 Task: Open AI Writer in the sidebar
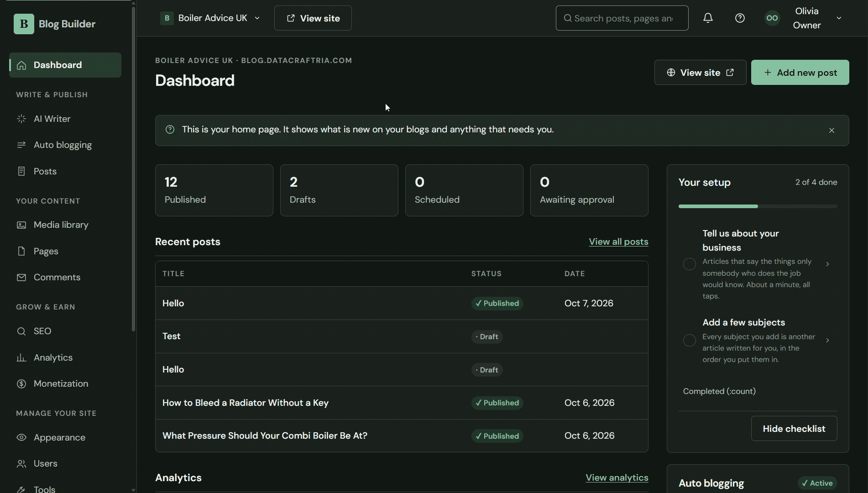(x=65, y=119)
